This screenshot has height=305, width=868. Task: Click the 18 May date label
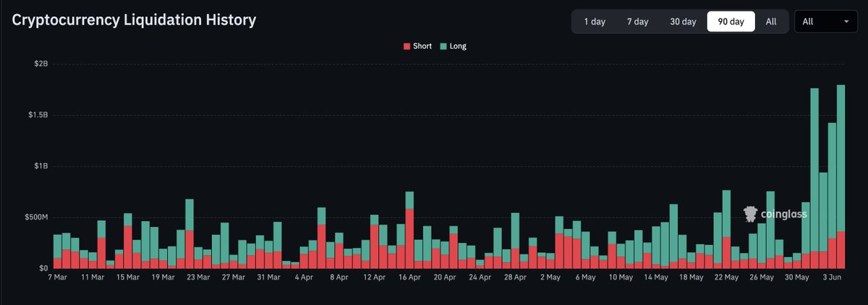692,277
